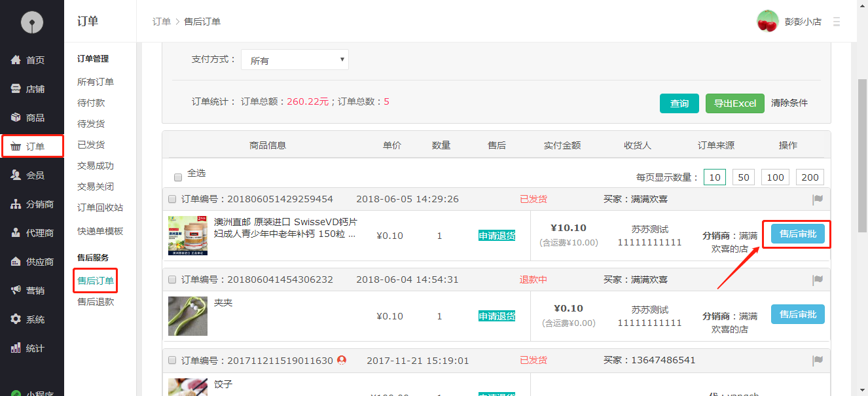This screenshot has width=868, height=396.
Task: Open the 订单回收站 menu item
Action: tap(99, 207)
